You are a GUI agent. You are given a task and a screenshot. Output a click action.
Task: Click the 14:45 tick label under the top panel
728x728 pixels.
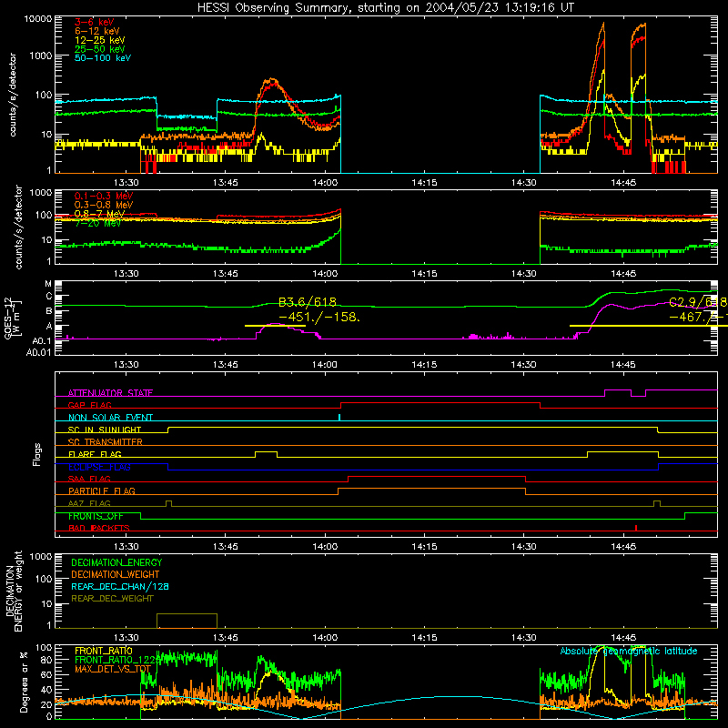(x=623, y=183)
